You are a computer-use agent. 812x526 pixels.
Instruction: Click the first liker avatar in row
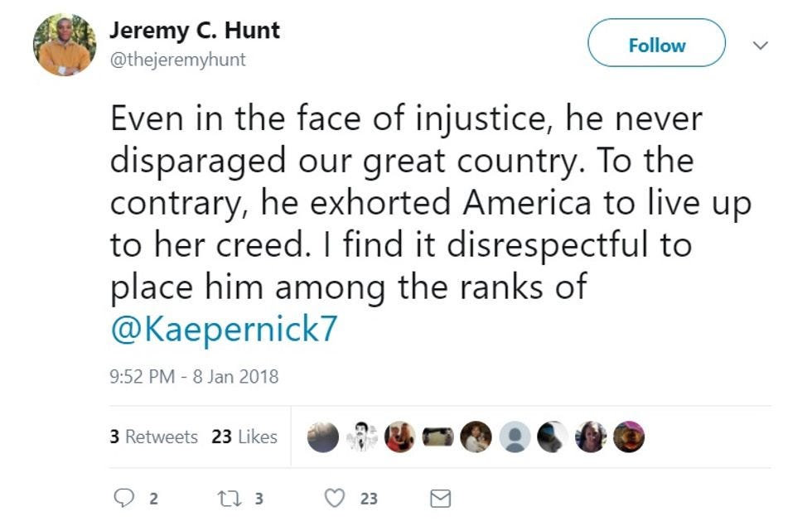coord(322,437)
